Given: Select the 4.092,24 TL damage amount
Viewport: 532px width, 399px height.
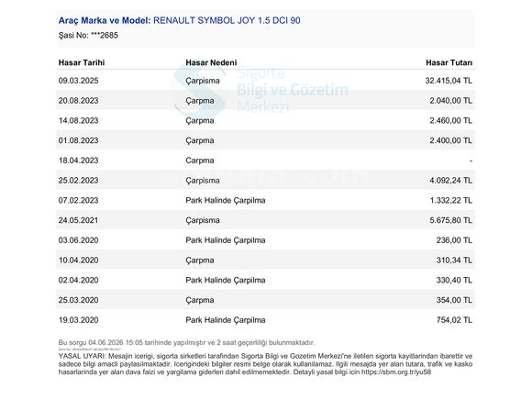Looking at the screenshot, I should (451, 180).
